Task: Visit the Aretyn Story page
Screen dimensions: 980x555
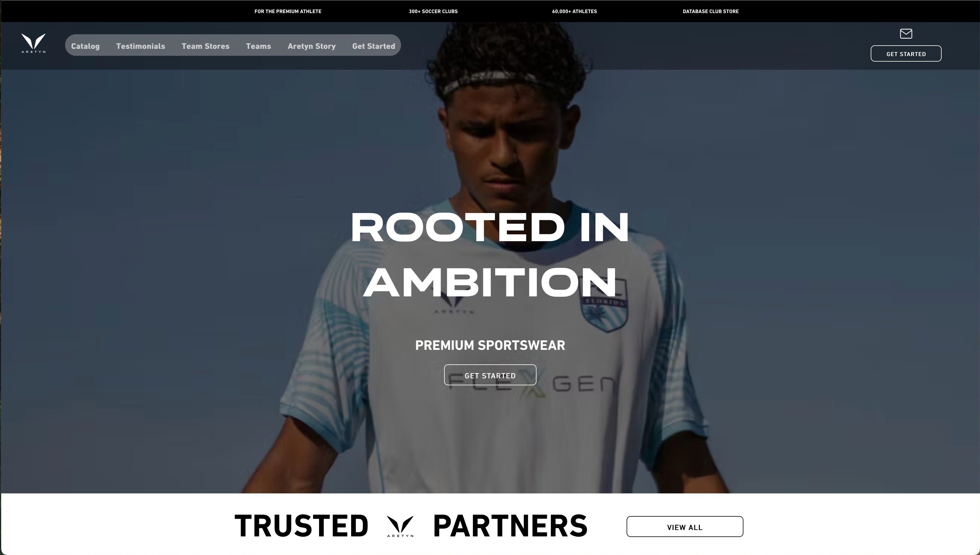Action: 312,46
